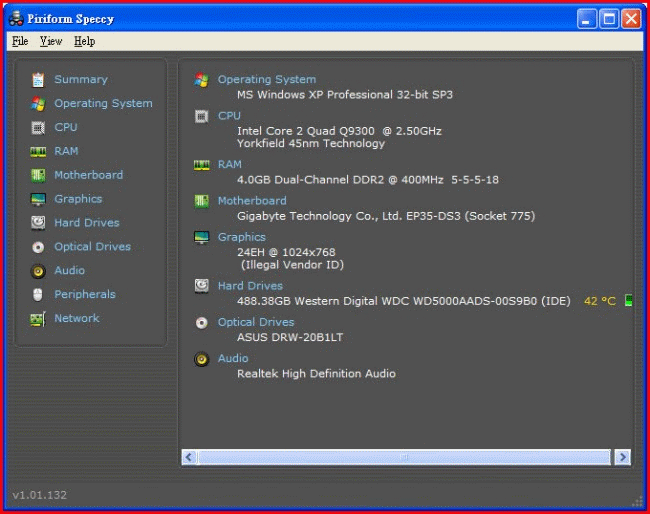Click the Hard Drives icon in sidebar
650x514 pixels.
tap(38, 223)
